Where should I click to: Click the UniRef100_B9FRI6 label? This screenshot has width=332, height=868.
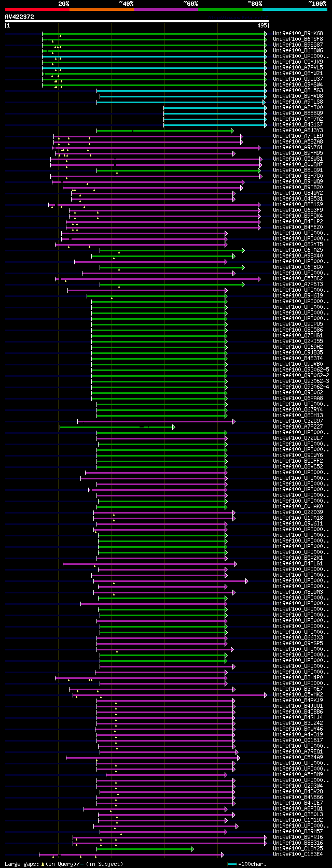298,837
